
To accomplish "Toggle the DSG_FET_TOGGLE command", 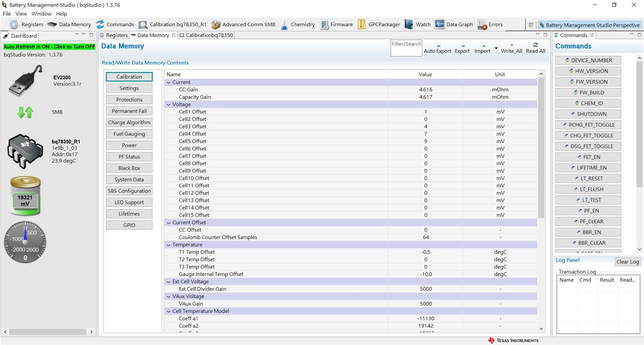I will tap(588, 146).
